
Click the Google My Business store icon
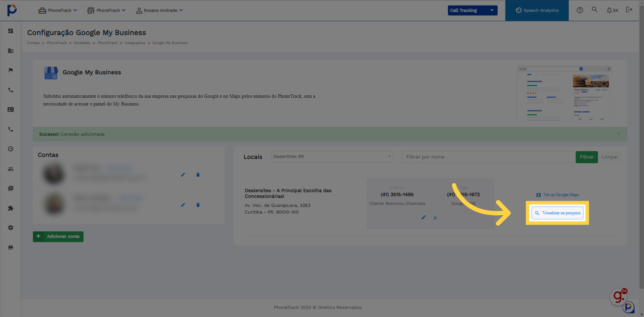[x=51, y=73]
